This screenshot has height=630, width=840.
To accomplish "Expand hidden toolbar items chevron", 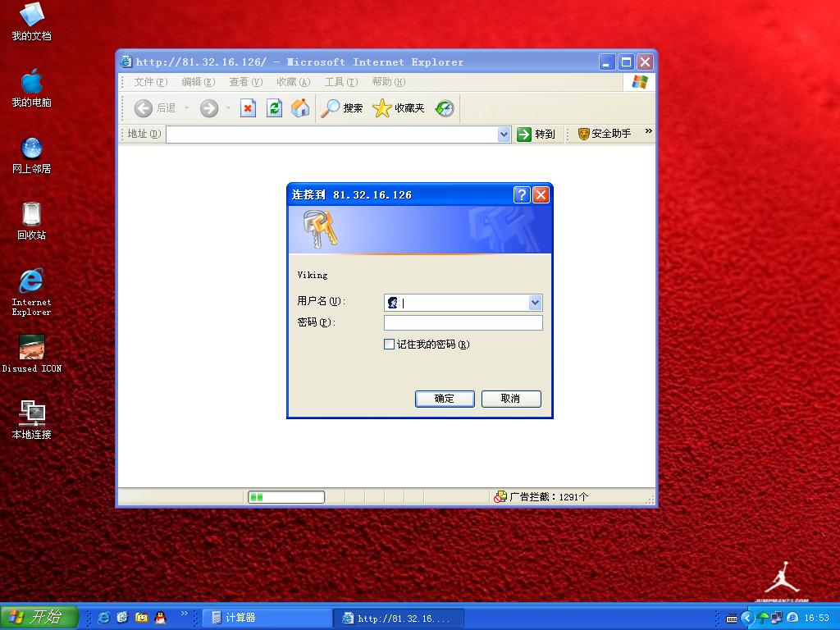I will pyautogui.click(x=649, y=130).
